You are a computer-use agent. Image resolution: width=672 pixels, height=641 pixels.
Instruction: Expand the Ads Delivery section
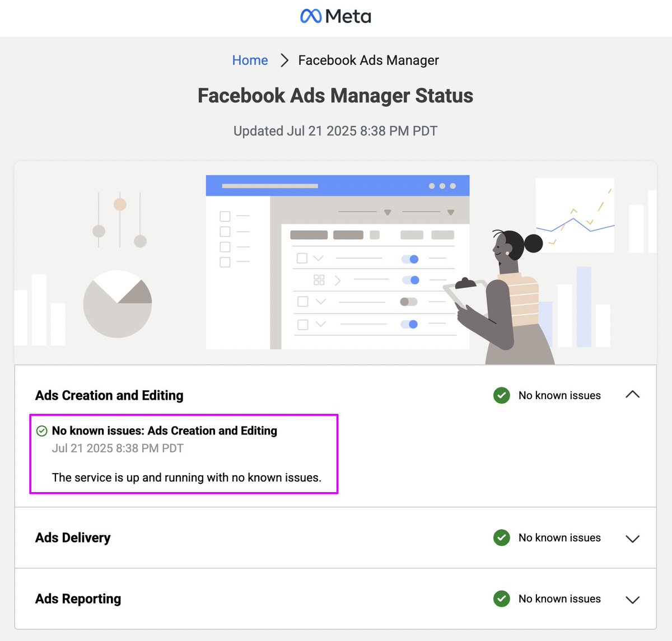[x=632, y=539]
